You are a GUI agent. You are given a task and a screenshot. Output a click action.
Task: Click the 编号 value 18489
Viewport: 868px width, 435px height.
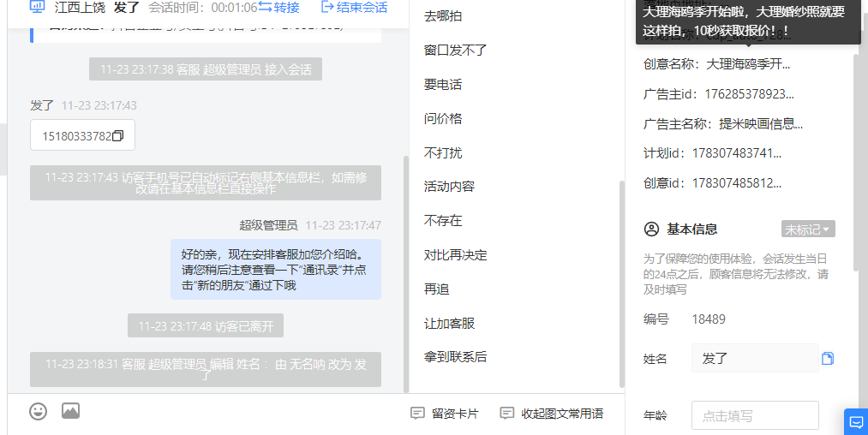pos(709,319)
